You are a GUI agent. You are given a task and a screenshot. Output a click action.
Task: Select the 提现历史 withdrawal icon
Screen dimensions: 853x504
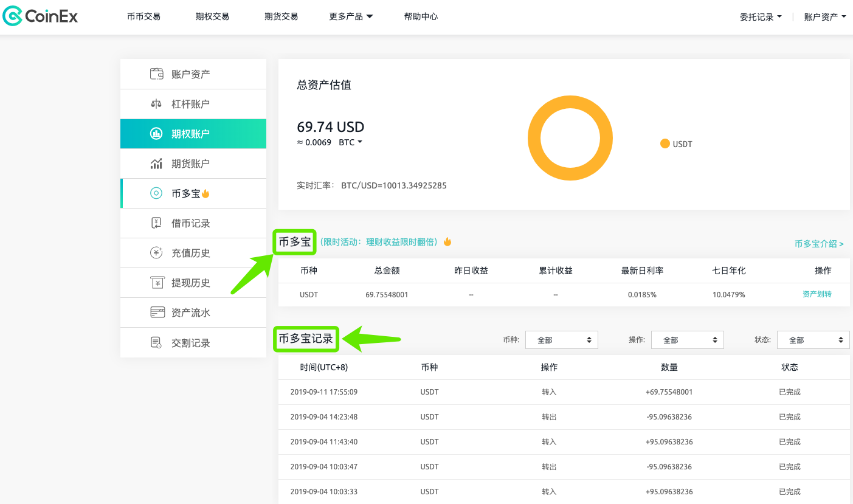157,282
